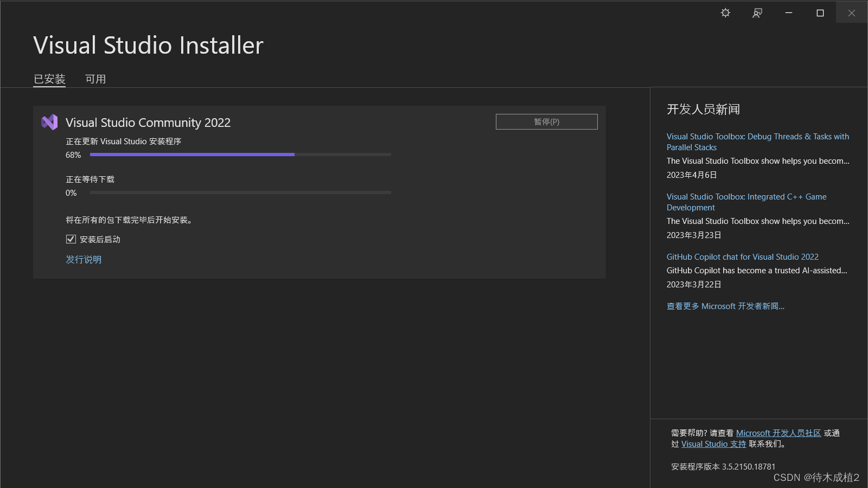This screenshot has width=868, height=488.
Task: Open Visual Studio 支持 link
Action: 713,444
